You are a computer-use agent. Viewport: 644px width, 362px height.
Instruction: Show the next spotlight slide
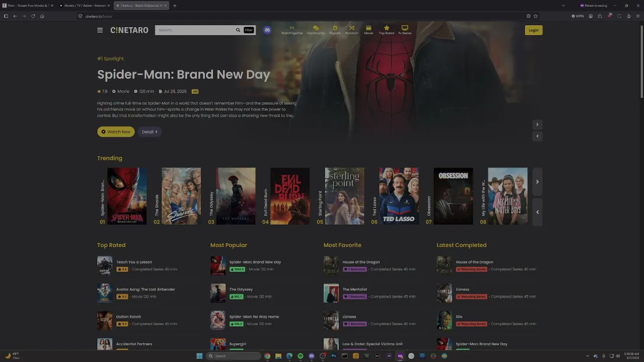pos(537,124)
